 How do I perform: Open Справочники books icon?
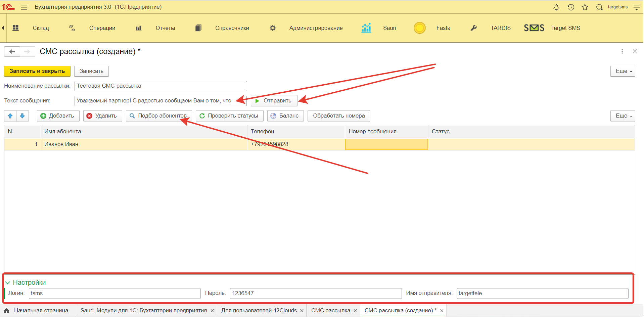pyautogui.click(x=198, y=28)
